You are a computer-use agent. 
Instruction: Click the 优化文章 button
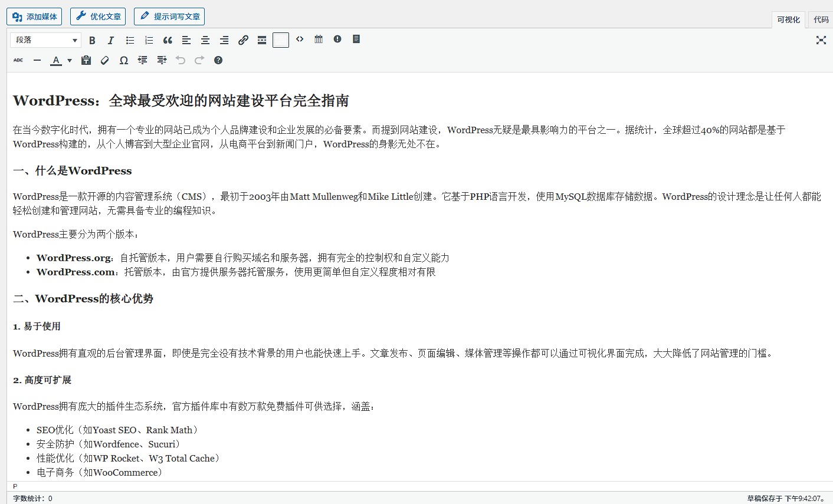[x=98, y=17]
